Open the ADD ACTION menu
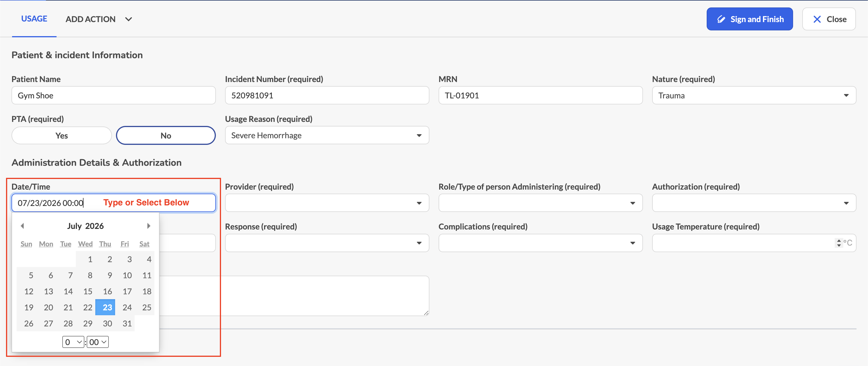 tap(98, 19)
